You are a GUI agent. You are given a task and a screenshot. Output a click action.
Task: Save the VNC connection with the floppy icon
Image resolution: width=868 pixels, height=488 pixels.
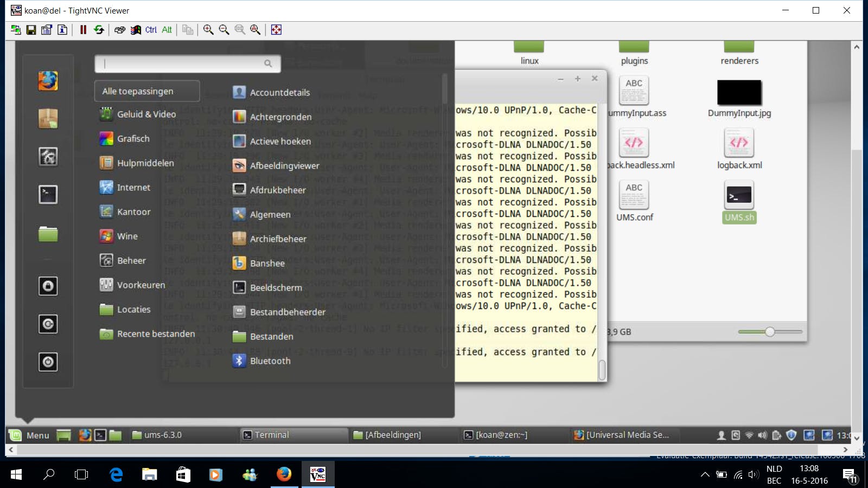[31, 30]
